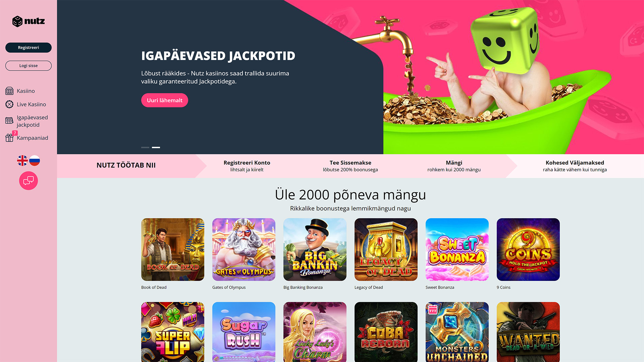
Task: Open Kampaaniad gift icon
Action: 9,138
